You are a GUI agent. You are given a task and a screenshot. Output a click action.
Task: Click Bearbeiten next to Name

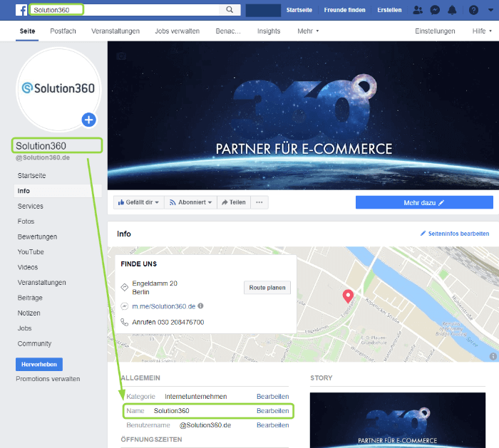click(x=273, y=411)
